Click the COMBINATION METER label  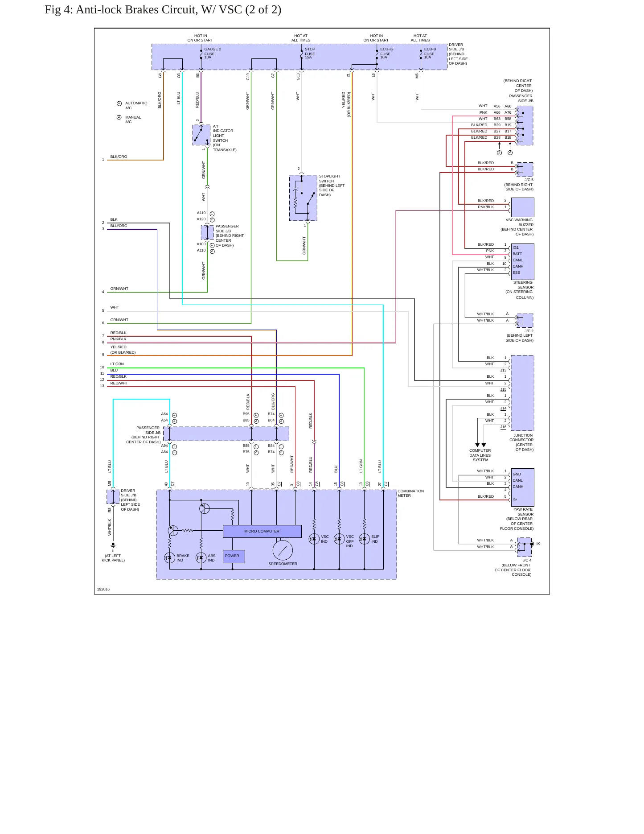[x=410, y=493]
